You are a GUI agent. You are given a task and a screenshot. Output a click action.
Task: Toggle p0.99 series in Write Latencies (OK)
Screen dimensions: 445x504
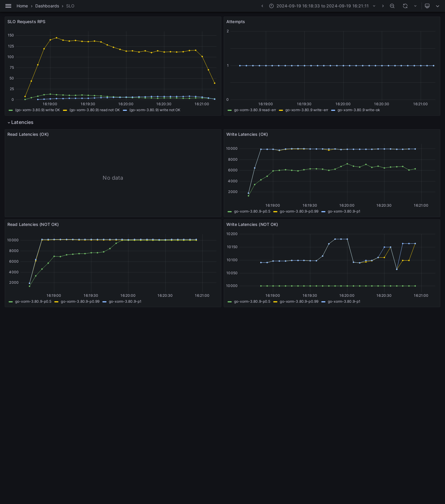[x=299, y=211]
